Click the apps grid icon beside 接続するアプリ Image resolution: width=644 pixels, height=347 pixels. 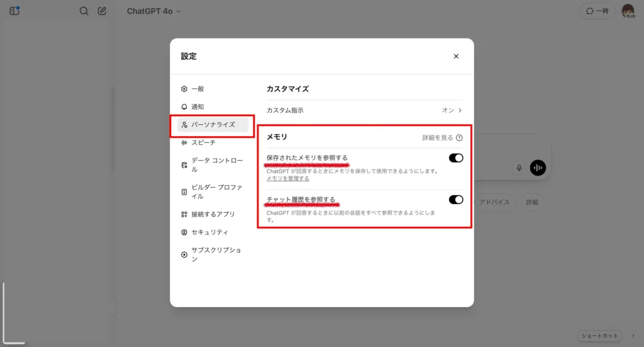184,214
